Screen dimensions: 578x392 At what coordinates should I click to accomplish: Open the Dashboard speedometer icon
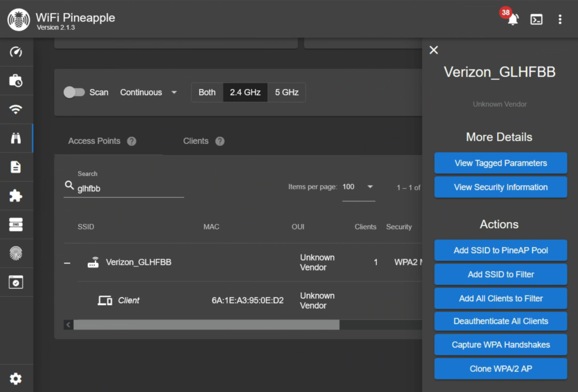pyautogui.click(x=16, y=52)
